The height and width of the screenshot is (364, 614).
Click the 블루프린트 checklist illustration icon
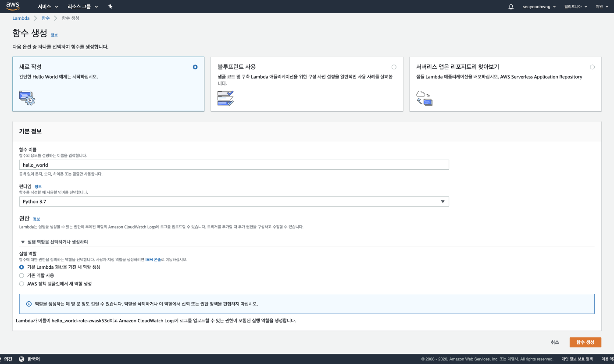point(225,98)
